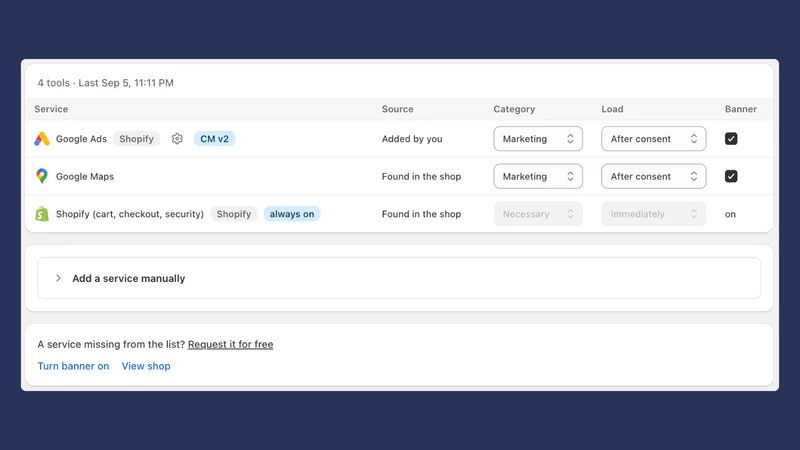Click the disabled Immediately load dropdown
Image resolution: width=800 pixels, height=450 pixels.
click(x=654, y=214)
